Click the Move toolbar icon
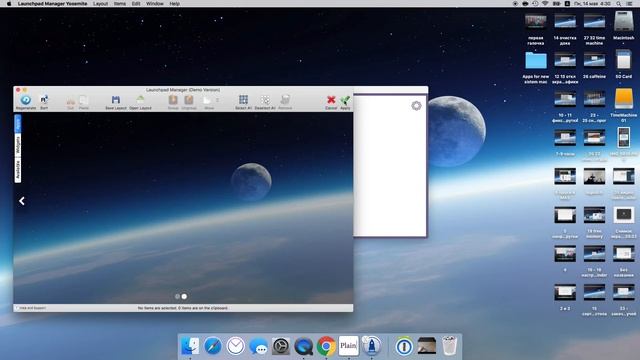The width and height of the screenshot is (640, 360). coord(207,100)
